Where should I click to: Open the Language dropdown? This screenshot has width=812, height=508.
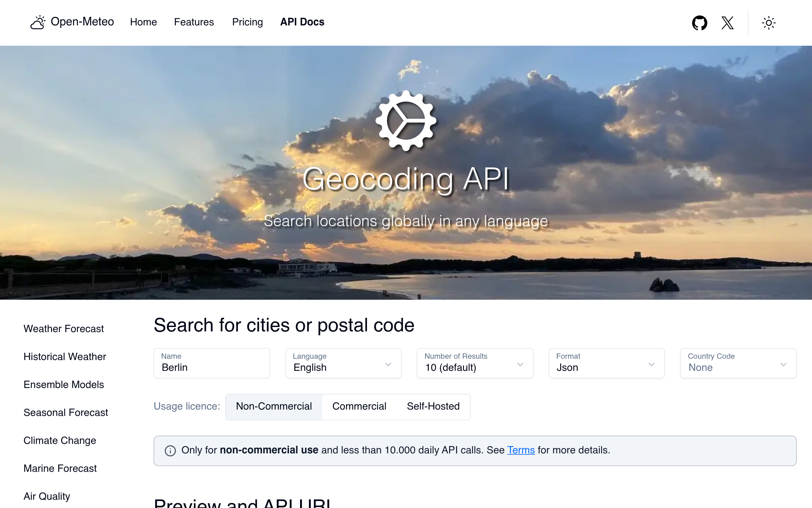click(x=343, y=363)
